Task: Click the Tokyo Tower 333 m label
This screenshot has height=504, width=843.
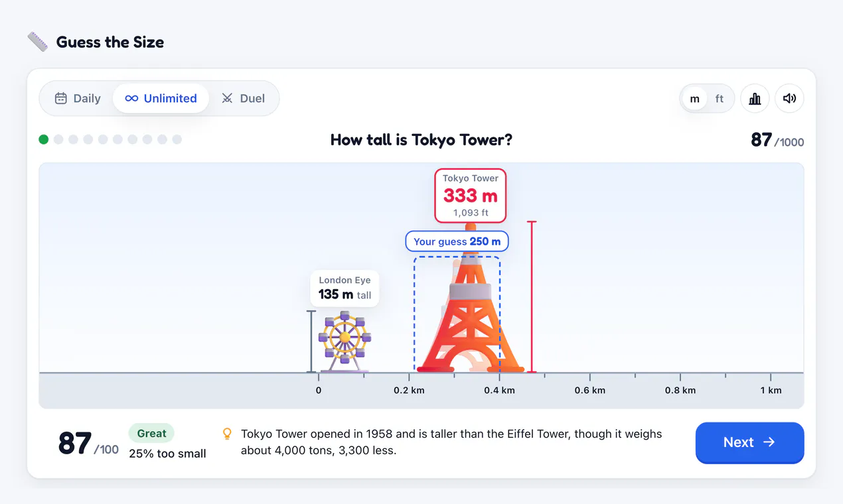Action: (471, 195)
